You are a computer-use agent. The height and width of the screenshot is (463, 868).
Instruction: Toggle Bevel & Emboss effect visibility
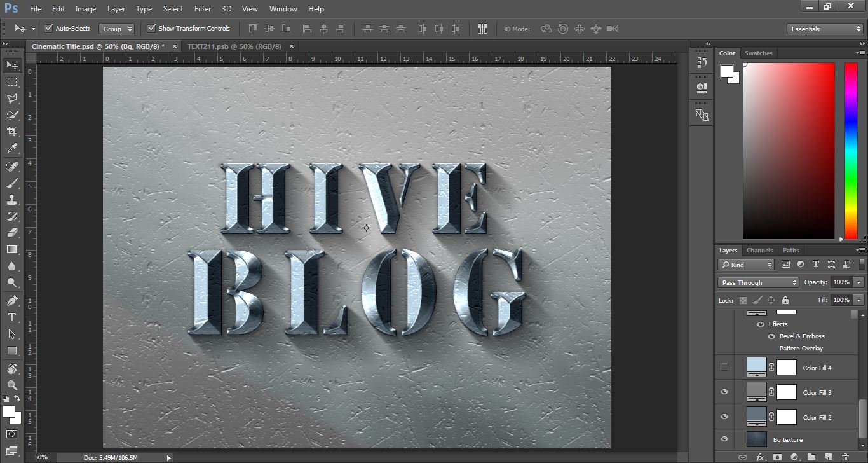pos(771,336)
